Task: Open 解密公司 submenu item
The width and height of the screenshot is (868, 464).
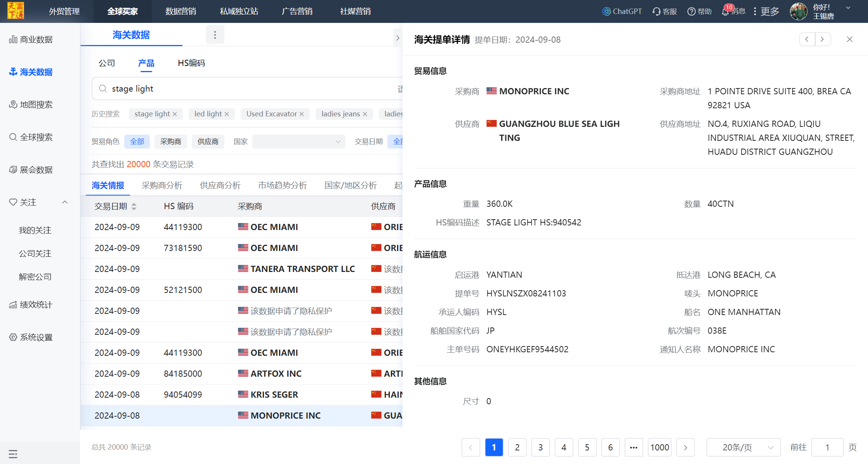Action: point(35,277)
